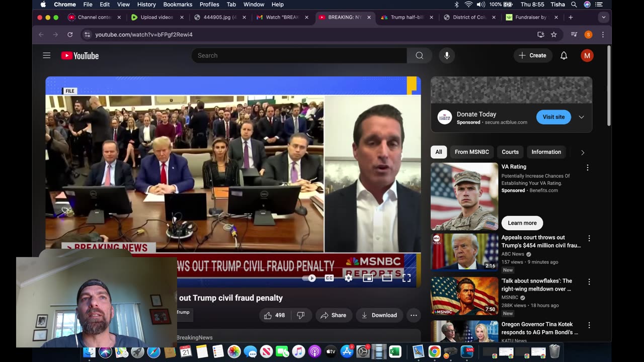Viewport: 644px width, 362px height.
Task: Launch Photos from the Dock
Action: click(x=234, y=352)
